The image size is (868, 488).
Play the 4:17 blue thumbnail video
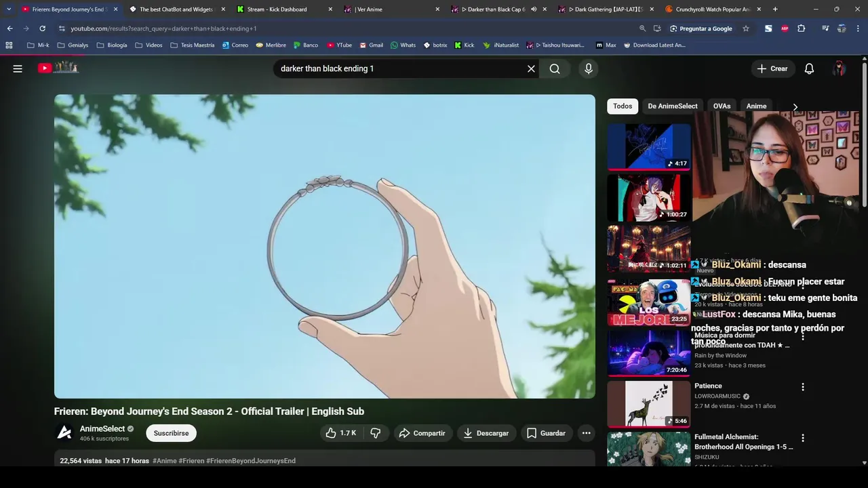click(649, 146)
